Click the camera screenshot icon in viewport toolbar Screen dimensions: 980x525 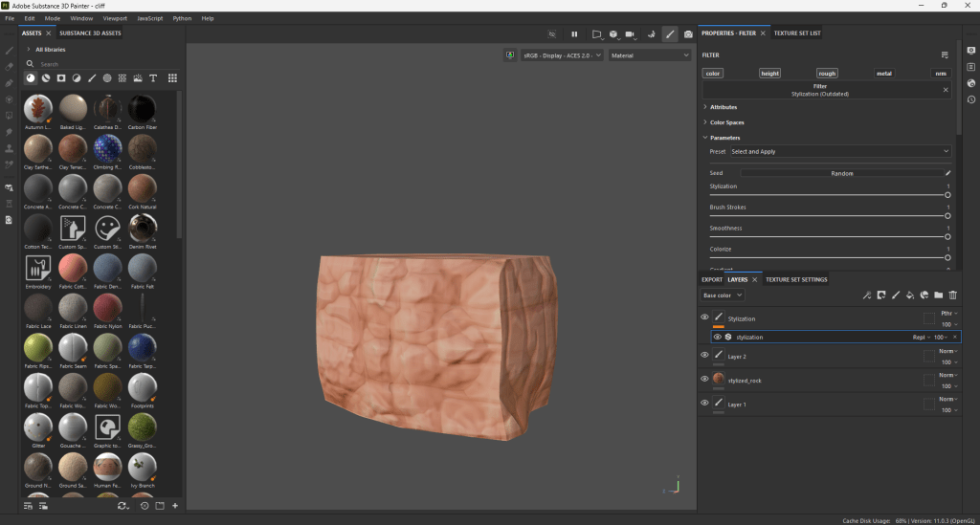tap(688, 34)
